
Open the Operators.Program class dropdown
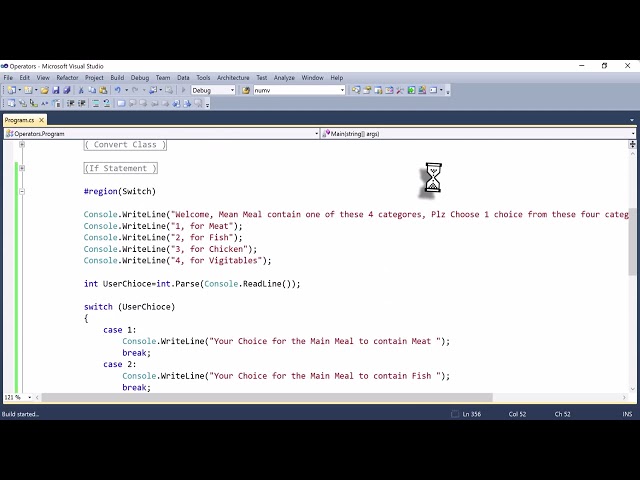[162, 134]
